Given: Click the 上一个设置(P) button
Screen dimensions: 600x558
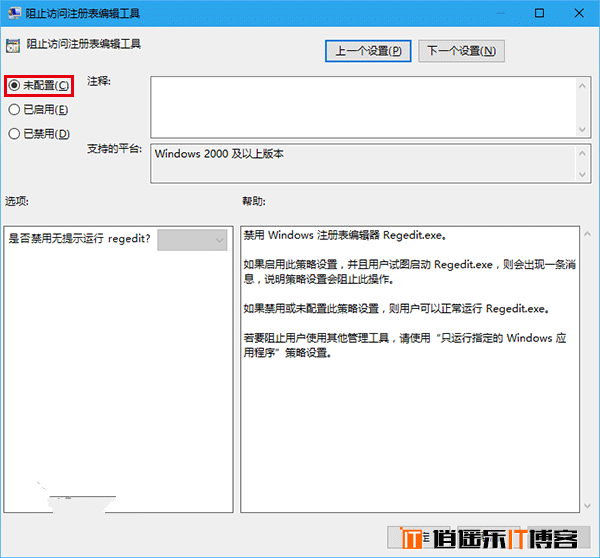Looking at the screenshot, I should point(368,51).
